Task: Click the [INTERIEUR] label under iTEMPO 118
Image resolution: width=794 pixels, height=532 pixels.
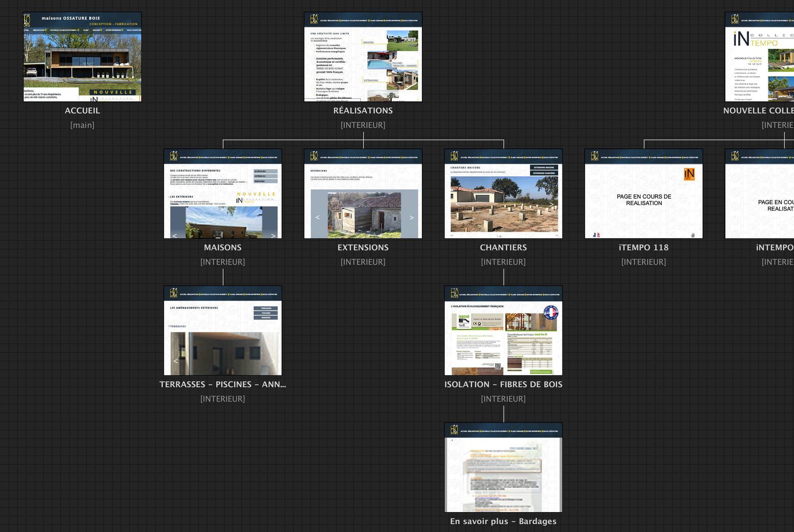Action: click(644, 262)
